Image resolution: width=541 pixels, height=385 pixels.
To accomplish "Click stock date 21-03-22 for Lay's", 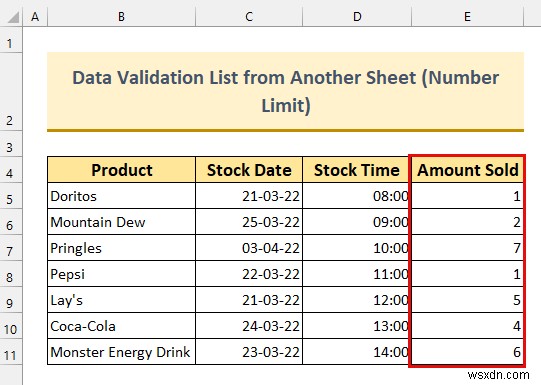I will click(x=249, y=300).
